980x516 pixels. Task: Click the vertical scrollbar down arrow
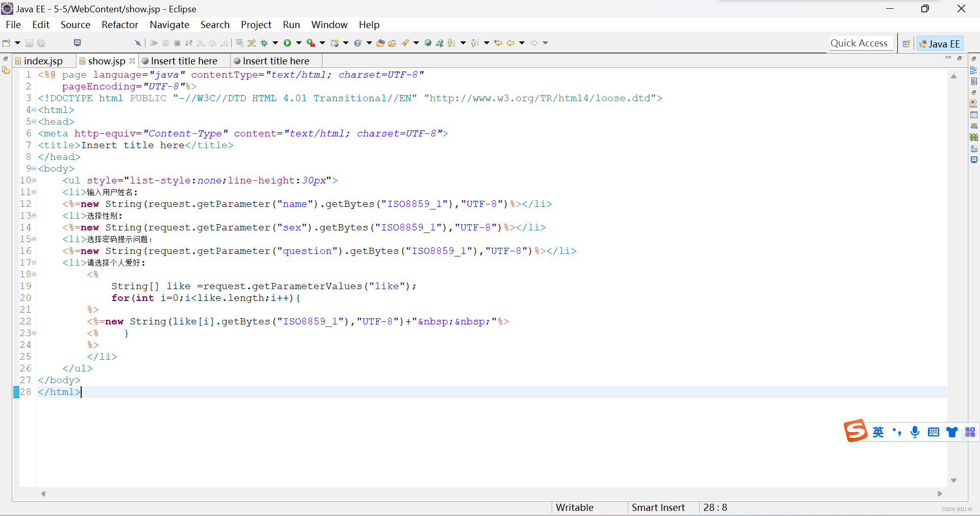(x=953, y=480)
